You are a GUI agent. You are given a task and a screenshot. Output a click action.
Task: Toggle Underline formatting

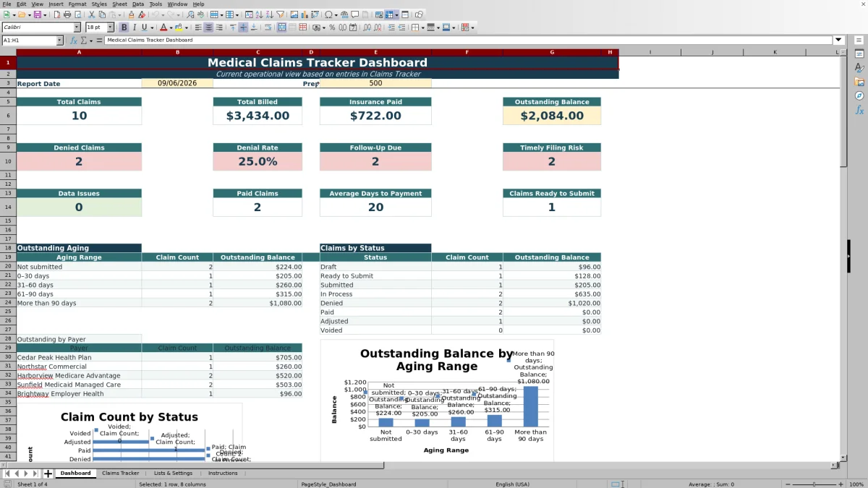145,27
